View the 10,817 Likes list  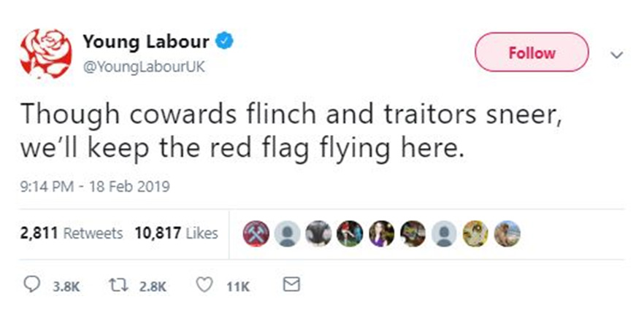pyautogui.click(x=176, y=233)
